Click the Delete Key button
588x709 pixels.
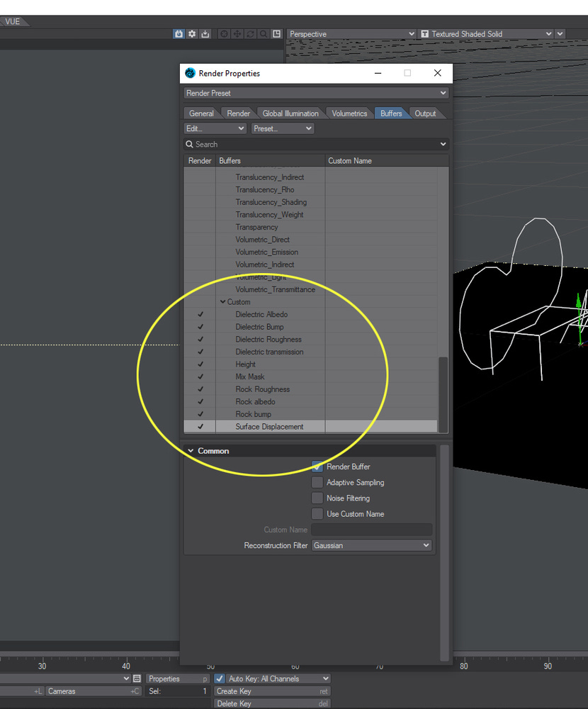272,703
